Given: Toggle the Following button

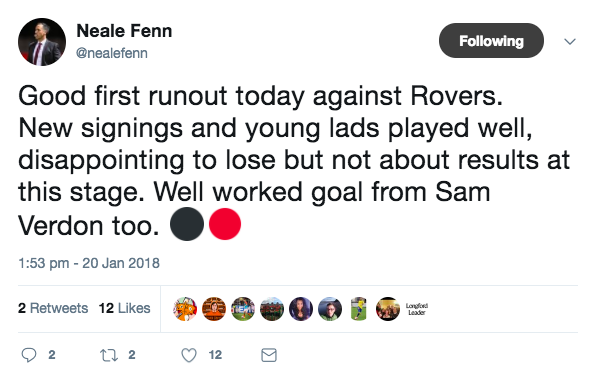Looking at the screenshot, I should pyautogui.click(x=491, y=41).
